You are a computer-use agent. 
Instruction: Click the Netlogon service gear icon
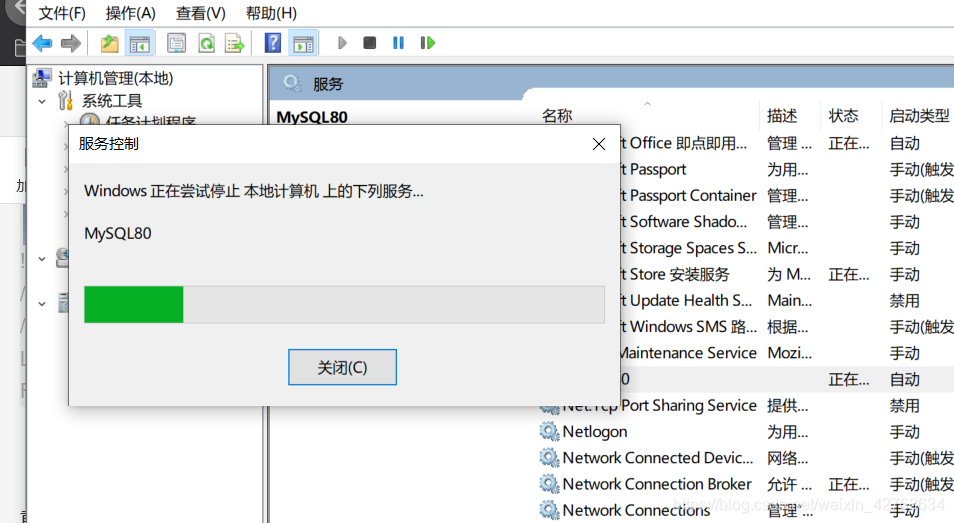549,432
